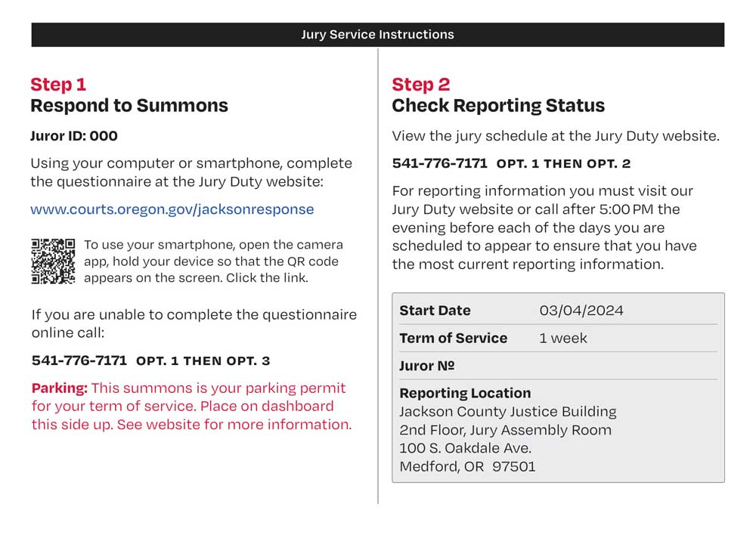Click the phone number with Opt. 3

coord(150,360)
